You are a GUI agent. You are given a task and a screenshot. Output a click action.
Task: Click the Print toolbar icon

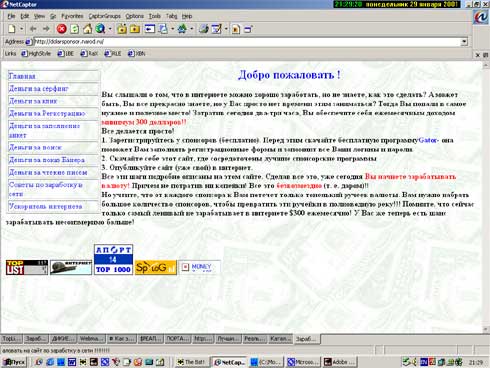pyautogui.click(x=203, y=29)
